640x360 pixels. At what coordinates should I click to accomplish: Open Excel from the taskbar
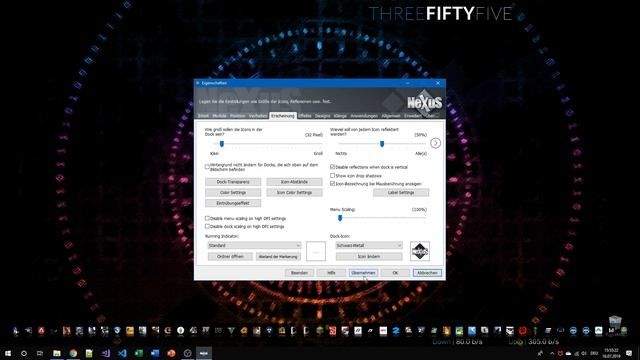pos(138,353)
